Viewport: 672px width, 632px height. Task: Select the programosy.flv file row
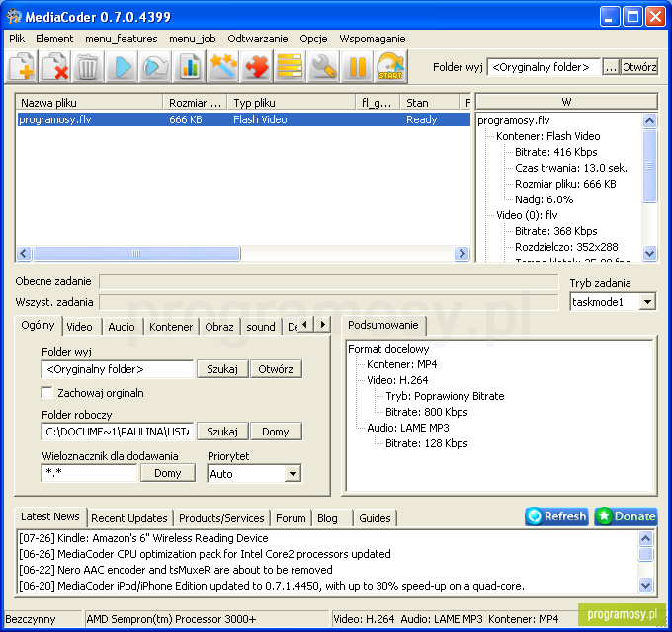243,119
